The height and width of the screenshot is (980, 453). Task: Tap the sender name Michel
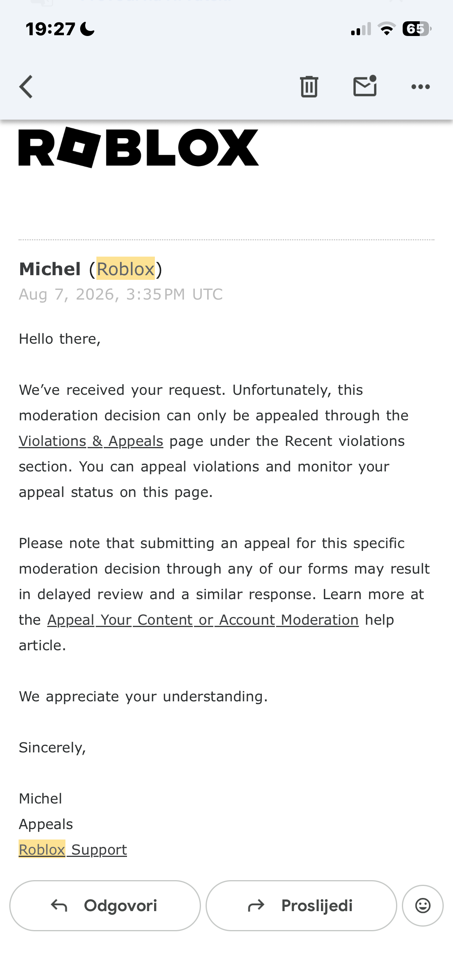click(x=50, y=269)
